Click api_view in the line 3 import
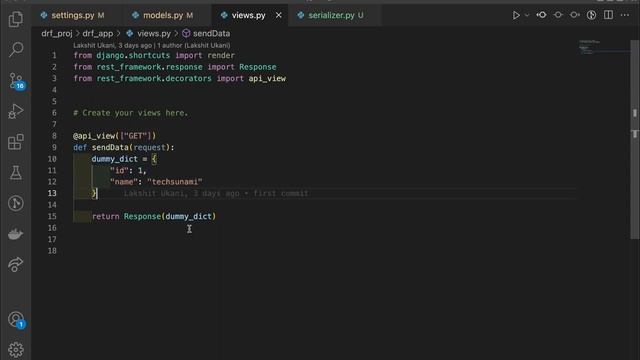 [267, 78]
